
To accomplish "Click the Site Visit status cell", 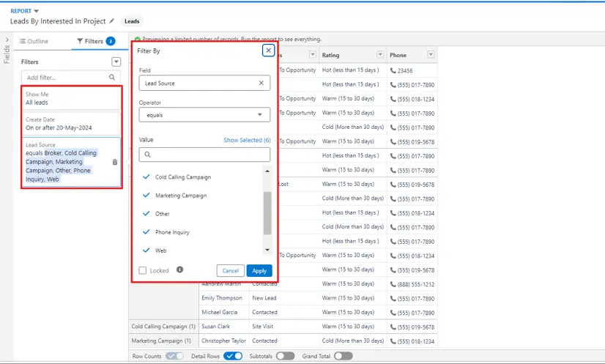I will [x=284, y=327].
